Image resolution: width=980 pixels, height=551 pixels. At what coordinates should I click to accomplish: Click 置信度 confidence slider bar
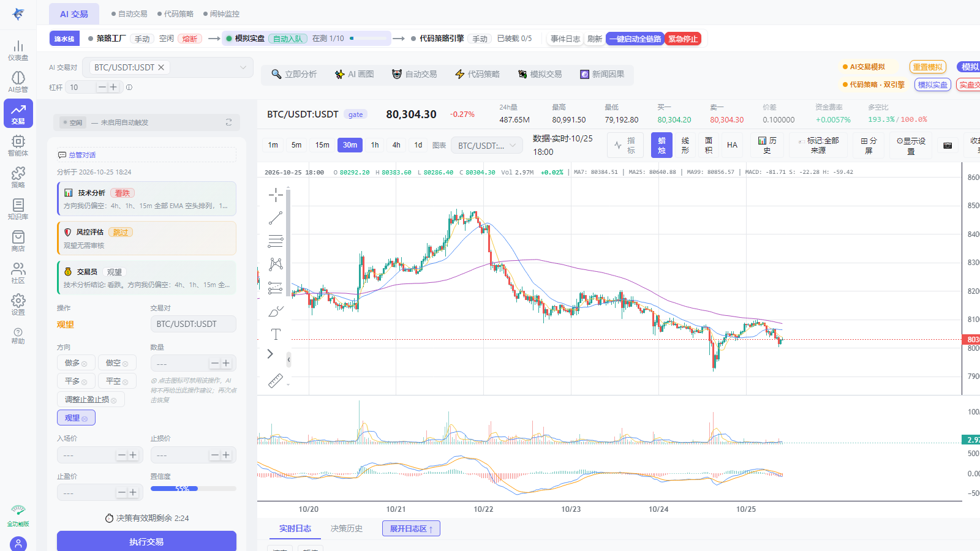point(194,489)
